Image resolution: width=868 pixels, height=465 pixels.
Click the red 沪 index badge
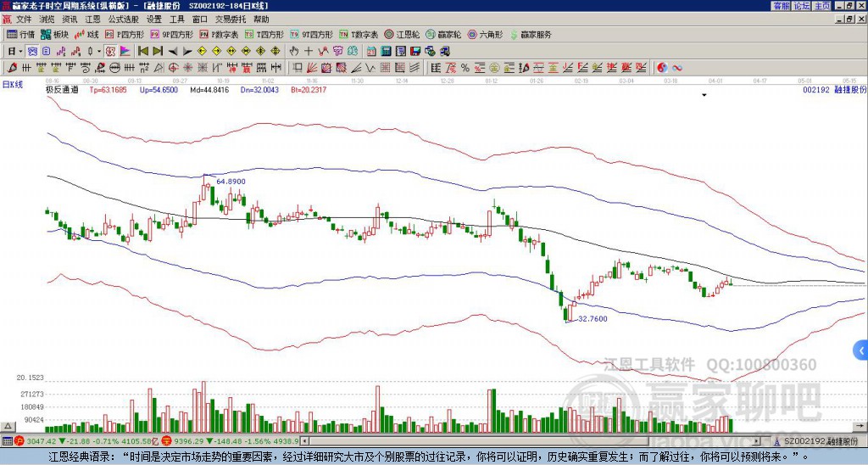(x=19, y=441)
